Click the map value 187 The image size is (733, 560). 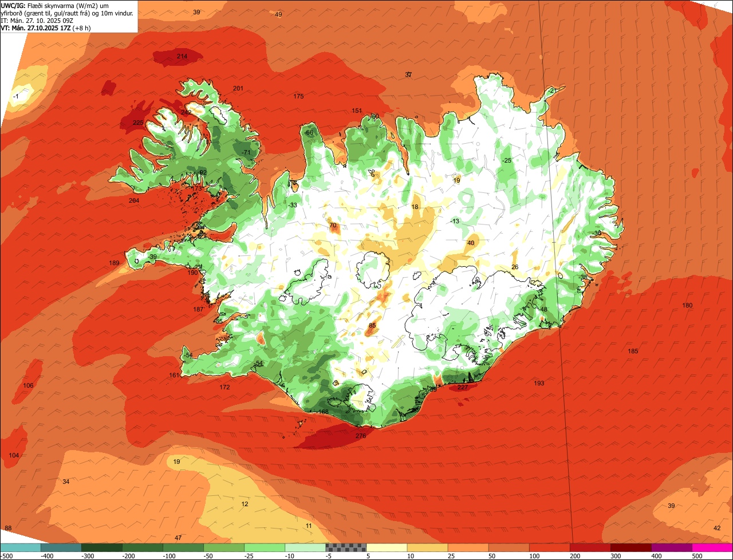pos(198,310)
